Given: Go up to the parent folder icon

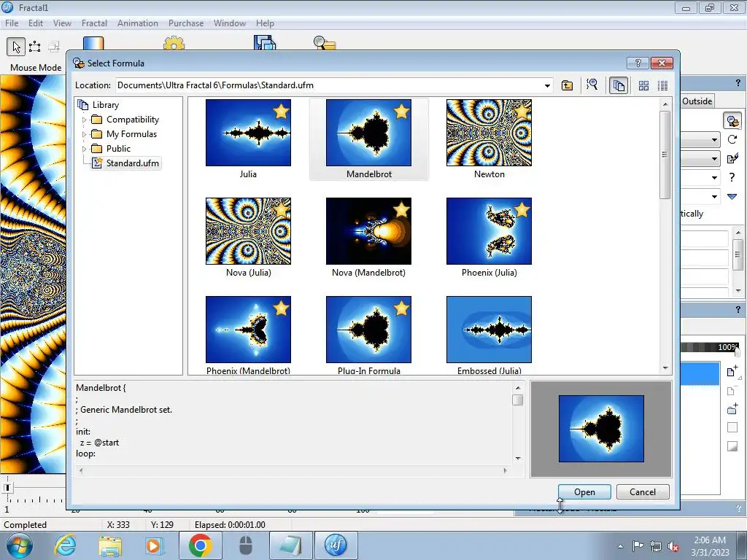Looking at the screenshot, I should coord(567,86).
